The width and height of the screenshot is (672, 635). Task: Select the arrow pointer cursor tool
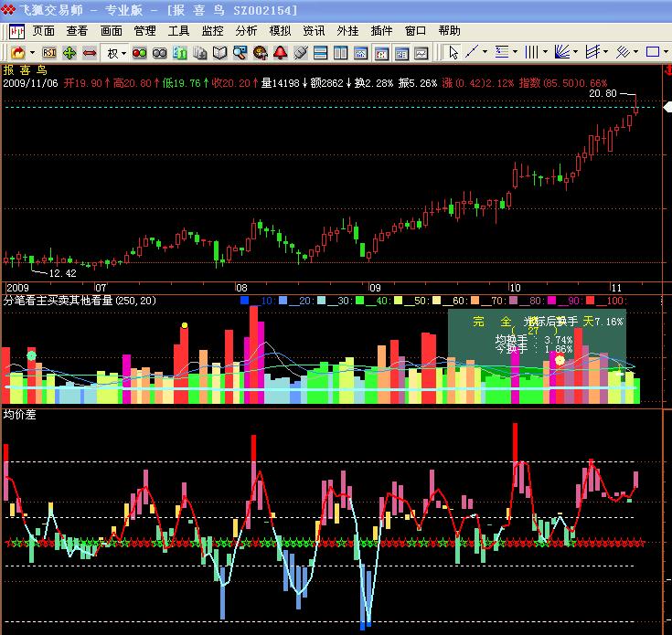(453, 52)
